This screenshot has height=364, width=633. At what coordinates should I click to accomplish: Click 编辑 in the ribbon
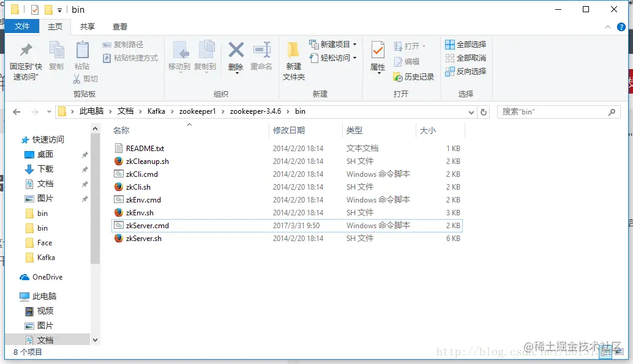[407, 61]
